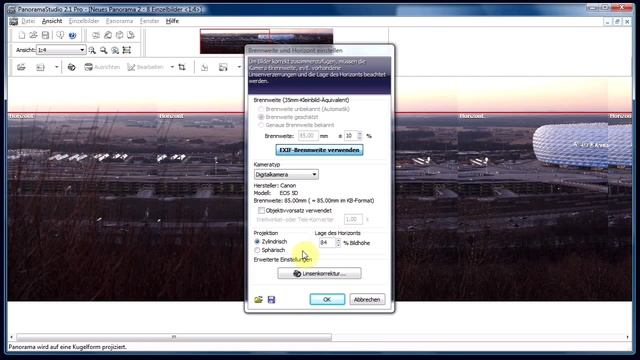Open the Ansicht menu
Image resolution: width=640 pixels, height=360 pixels.
coord(52,21)
